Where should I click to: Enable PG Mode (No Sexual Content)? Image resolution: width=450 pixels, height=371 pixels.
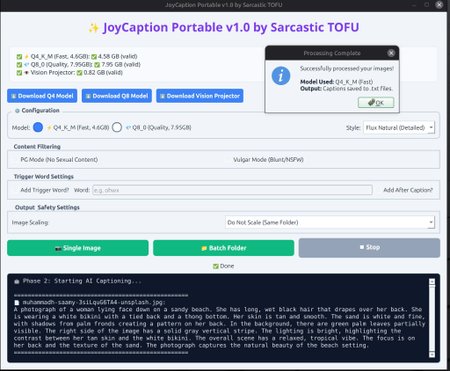(x=59, y=160)
